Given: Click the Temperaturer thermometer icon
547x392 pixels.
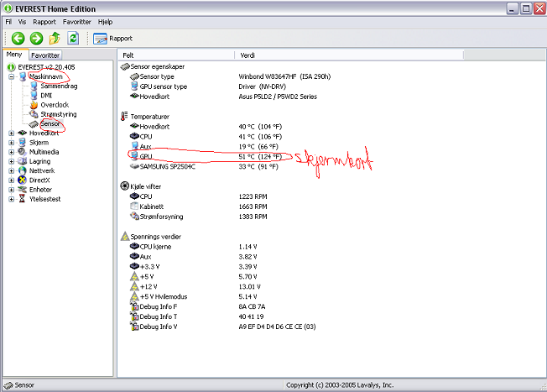Looking at the screenshot, I should click(124, 116).
